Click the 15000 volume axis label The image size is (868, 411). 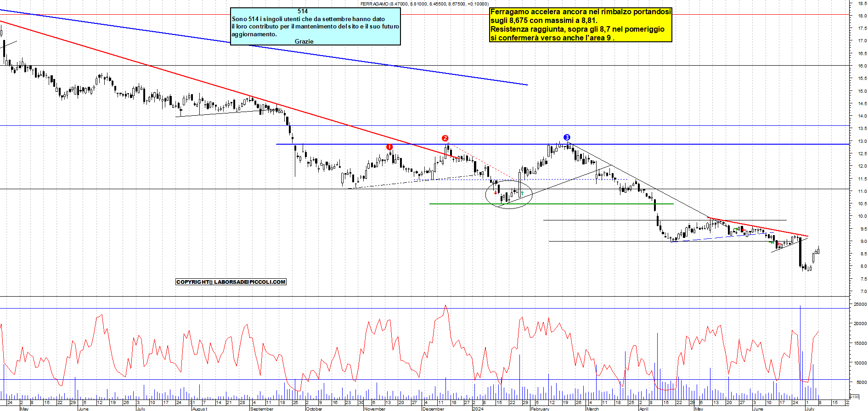pos(860,343)
